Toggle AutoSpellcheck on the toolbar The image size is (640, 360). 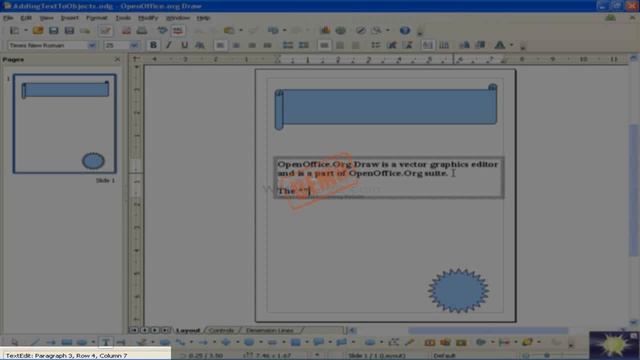(178, 31)
